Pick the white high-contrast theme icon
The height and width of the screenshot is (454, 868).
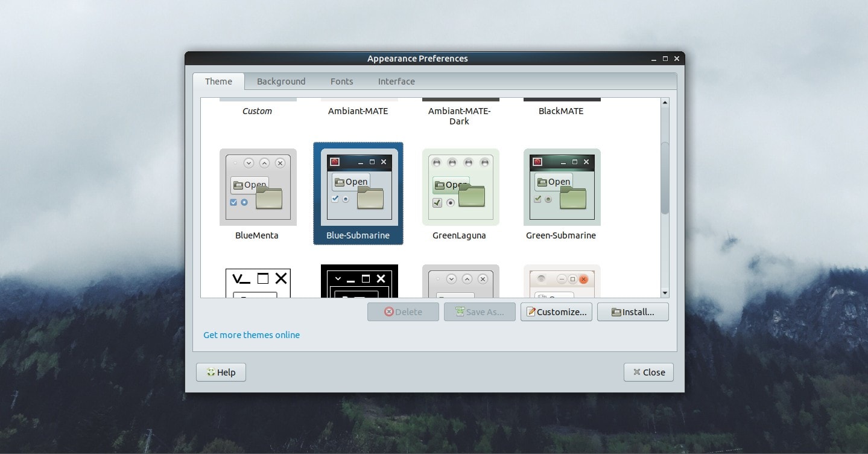point(258,283)
